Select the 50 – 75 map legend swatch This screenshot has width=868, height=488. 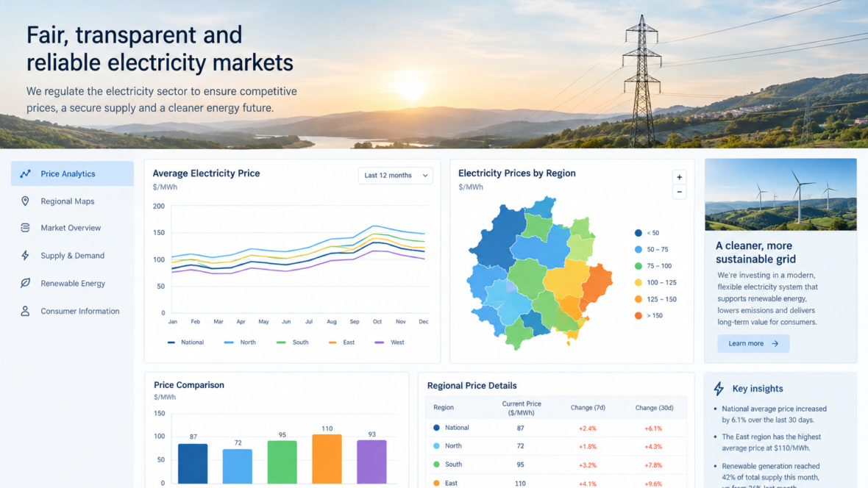tap(638, 250)
